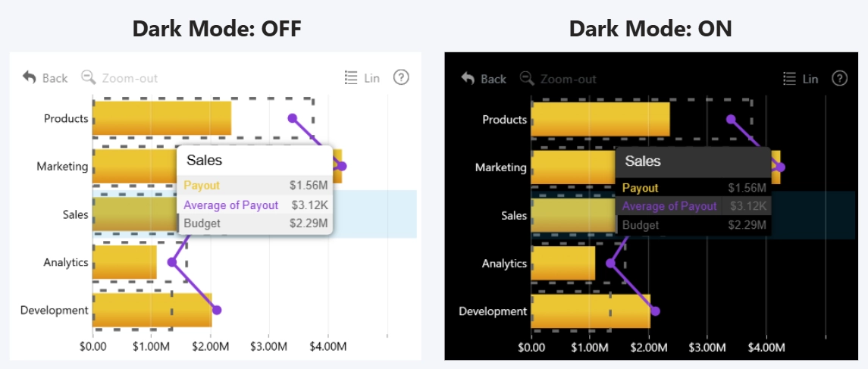Screen dimensions: 868x369
Task: Click the Development axis label in light chart
Action: tap(55, 310)
